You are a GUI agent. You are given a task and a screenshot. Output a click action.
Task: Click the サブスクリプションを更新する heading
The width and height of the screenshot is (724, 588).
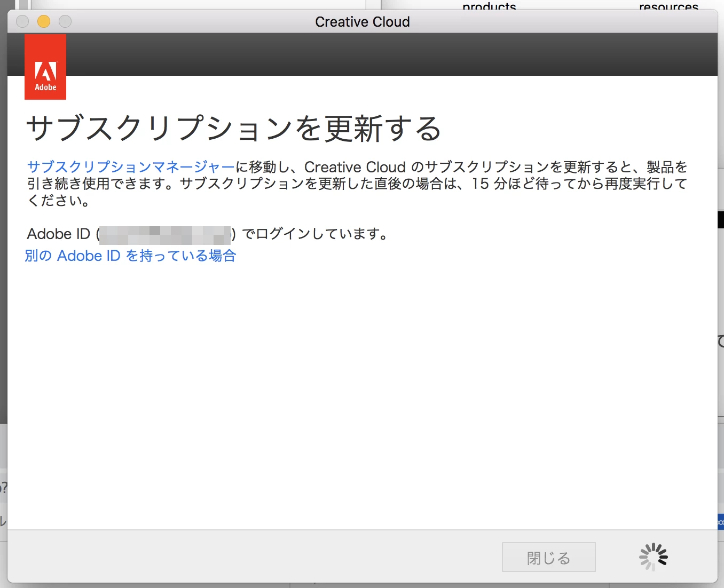234,129
